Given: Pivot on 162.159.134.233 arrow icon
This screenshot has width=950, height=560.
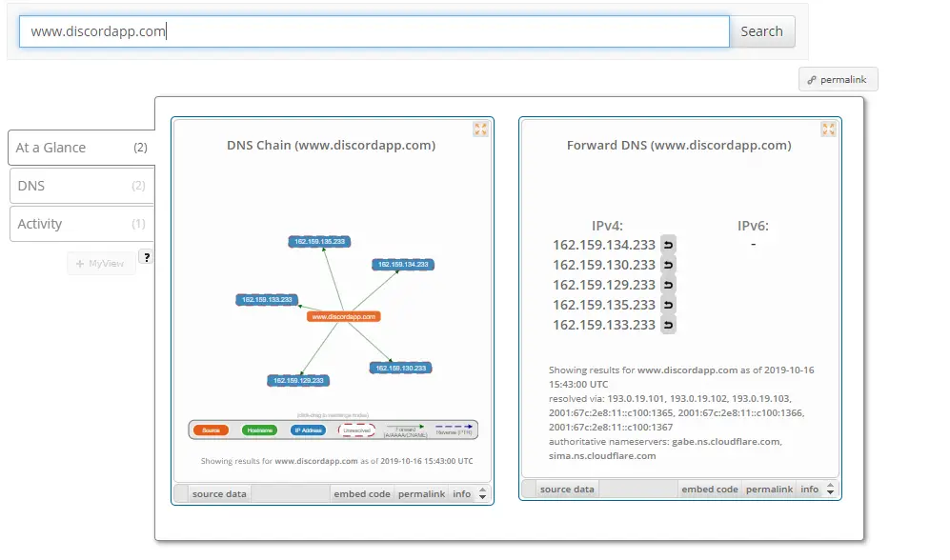Looking at the screenshot, I should 668,245.
